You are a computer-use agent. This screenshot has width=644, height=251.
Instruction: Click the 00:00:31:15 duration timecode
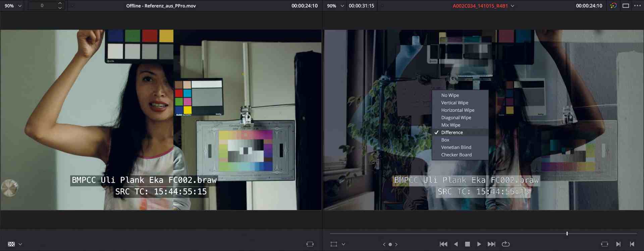coord(361,6)
